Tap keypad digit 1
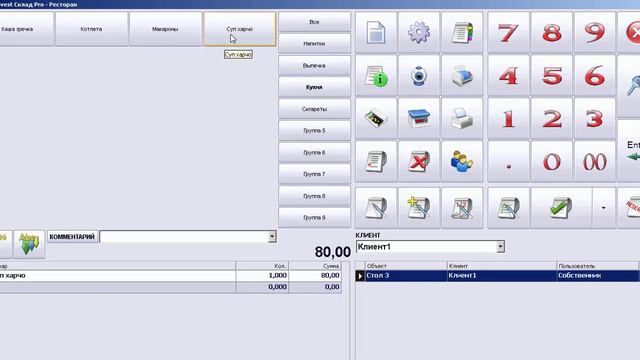The height and width of the screenshot is (360, 640). tap(509, 118)
